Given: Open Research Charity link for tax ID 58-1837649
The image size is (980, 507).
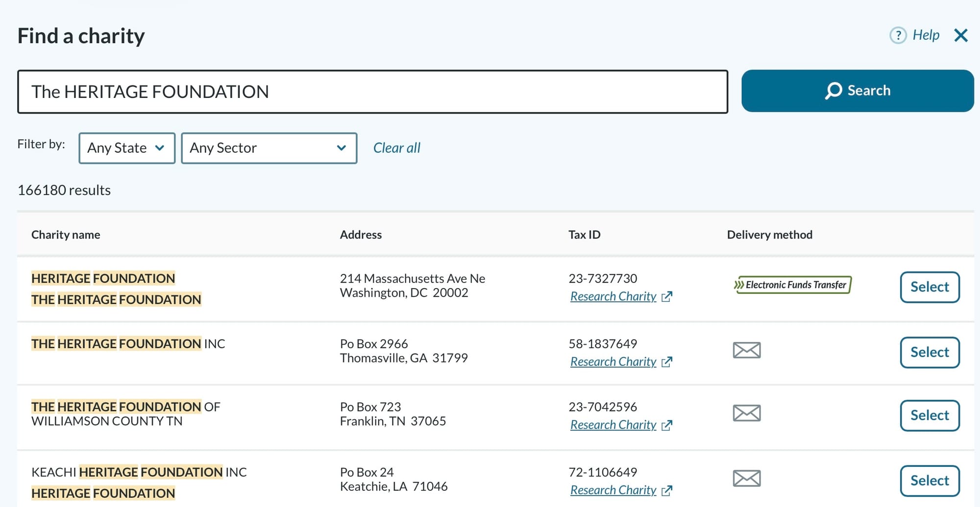Looking at the screenshot, I should coord(621,362).
